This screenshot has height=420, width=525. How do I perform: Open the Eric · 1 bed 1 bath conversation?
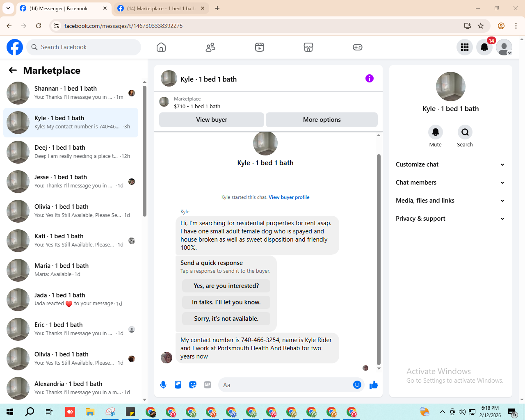point(71,329)
